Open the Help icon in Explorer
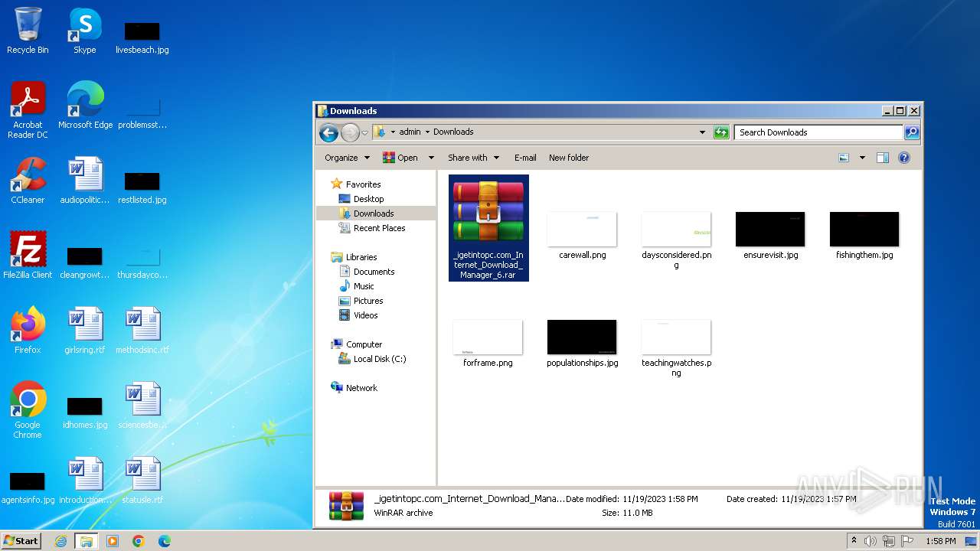Viewport: 980px width, 551px height. pos(904,158)
